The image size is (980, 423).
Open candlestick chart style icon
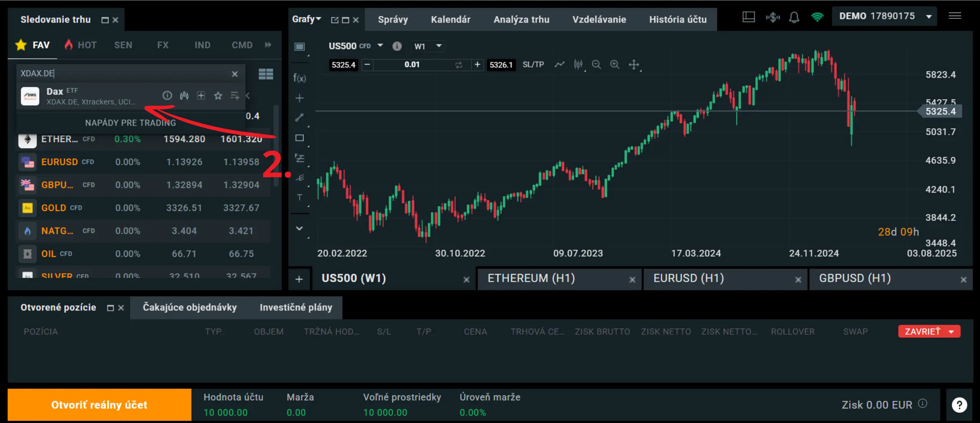point(578,64)
